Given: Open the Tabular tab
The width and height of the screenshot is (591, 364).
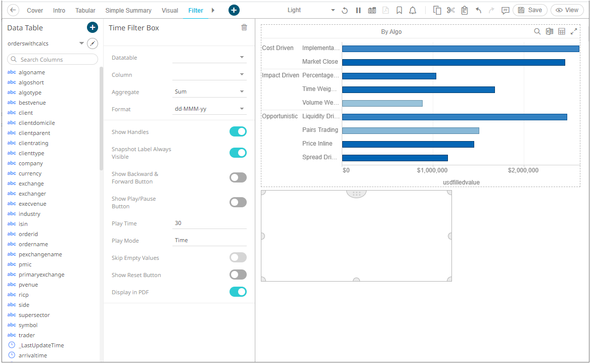Looking at the screenshot, I should 85,10.
